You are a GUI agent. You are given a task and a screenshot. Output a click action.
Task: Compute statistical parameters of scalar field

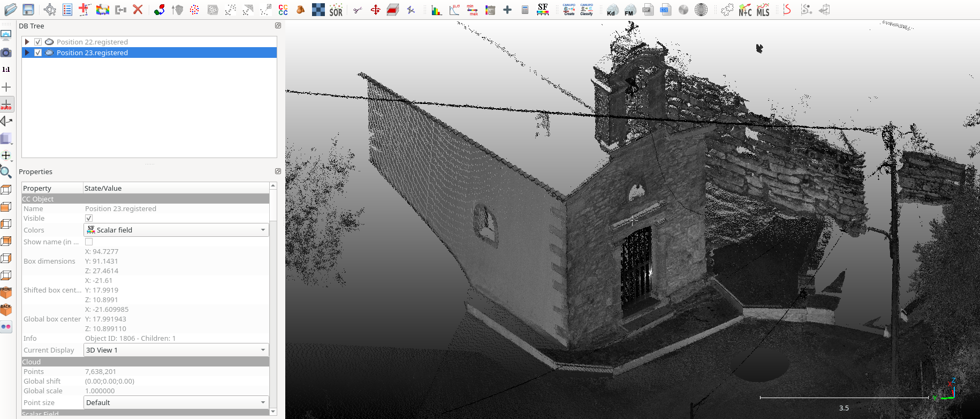[454, 10]
